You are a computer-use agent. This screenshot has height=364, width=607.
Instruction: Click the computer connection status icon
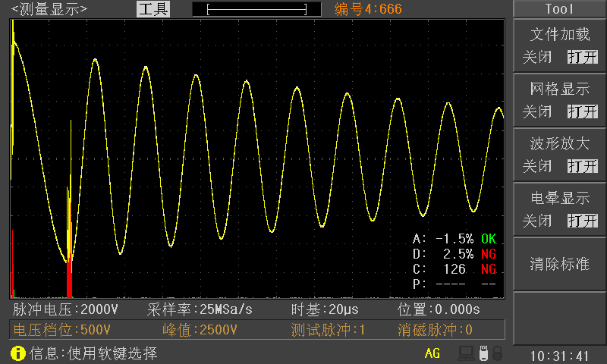(466, 353)
